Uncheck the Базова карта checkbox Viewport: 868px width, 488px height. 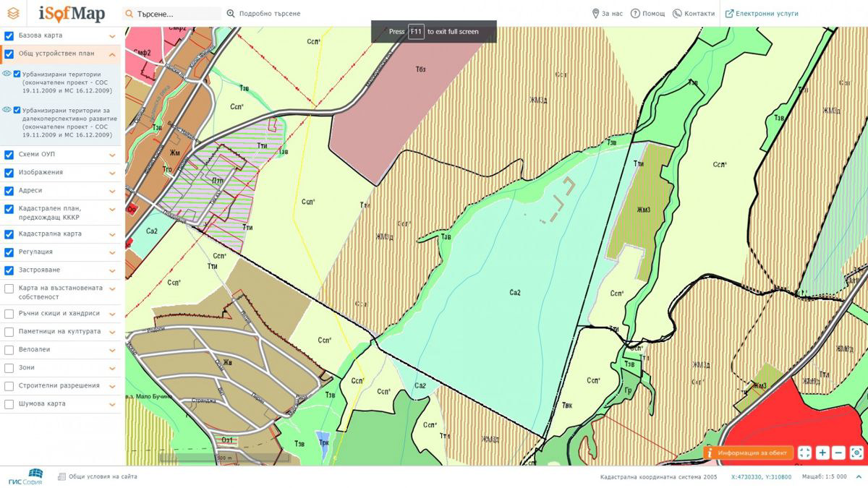9,35
